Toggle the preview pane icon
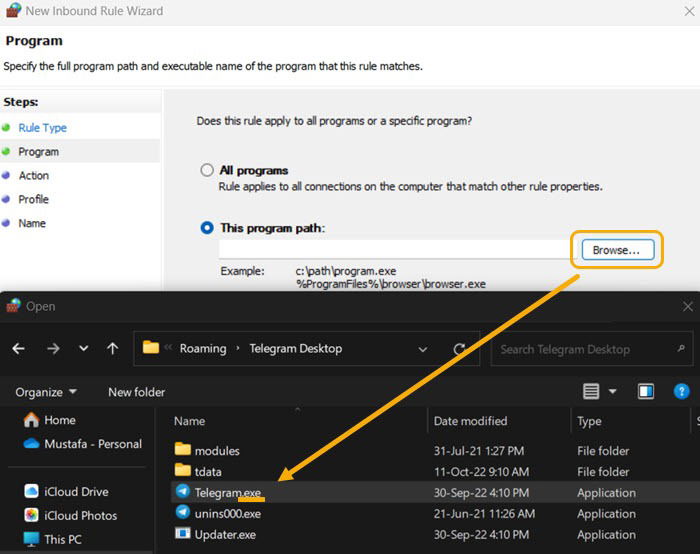Image resolution: width=700 pixels, height=554 pixels. 646,392
